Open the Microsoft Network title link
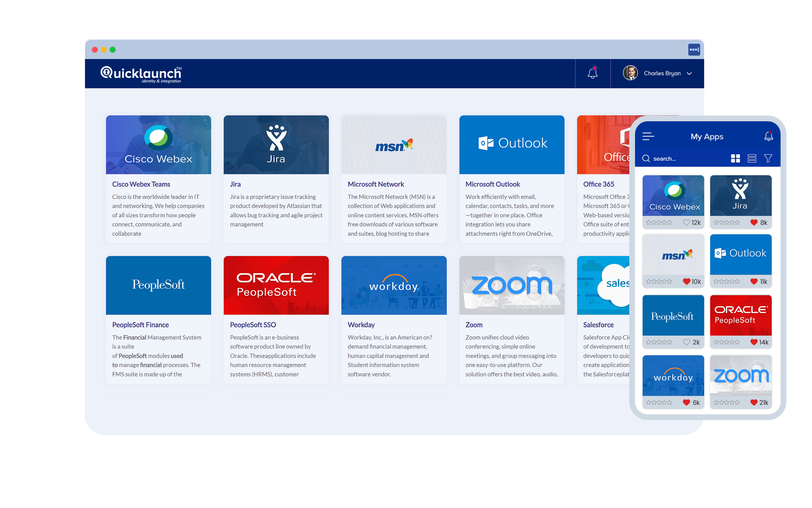Screen dimensions: 812x508 [376, 184]
